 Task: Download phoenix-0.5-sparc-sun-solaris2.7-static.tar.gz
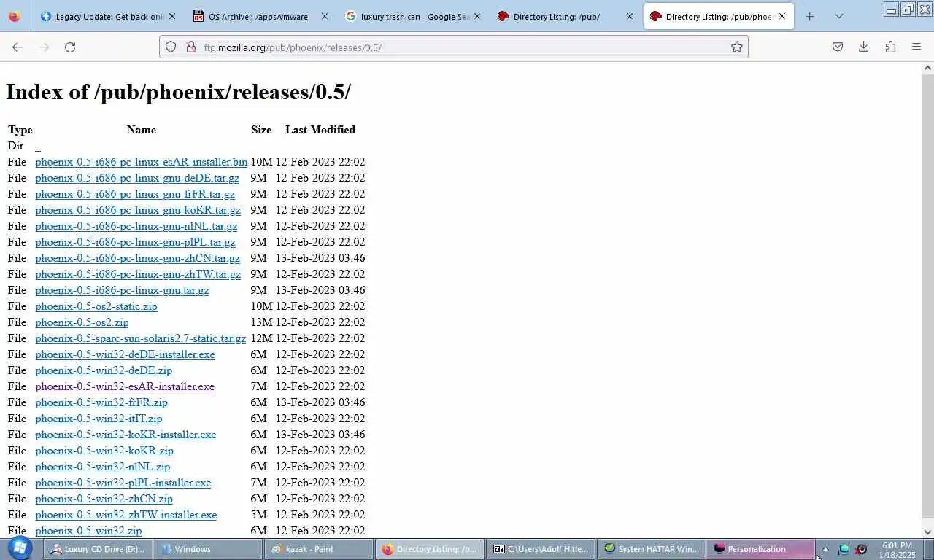(x=141, y=338)
